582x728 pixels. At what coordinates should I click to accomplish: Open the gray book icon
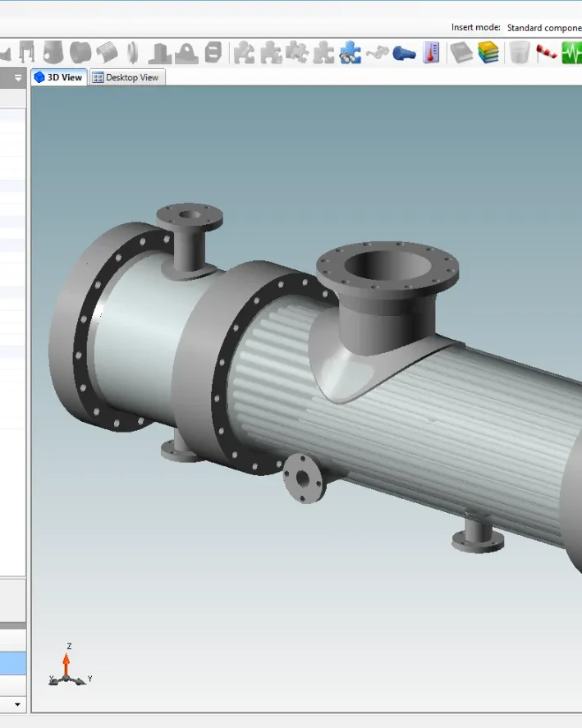(x=462, y=53)
